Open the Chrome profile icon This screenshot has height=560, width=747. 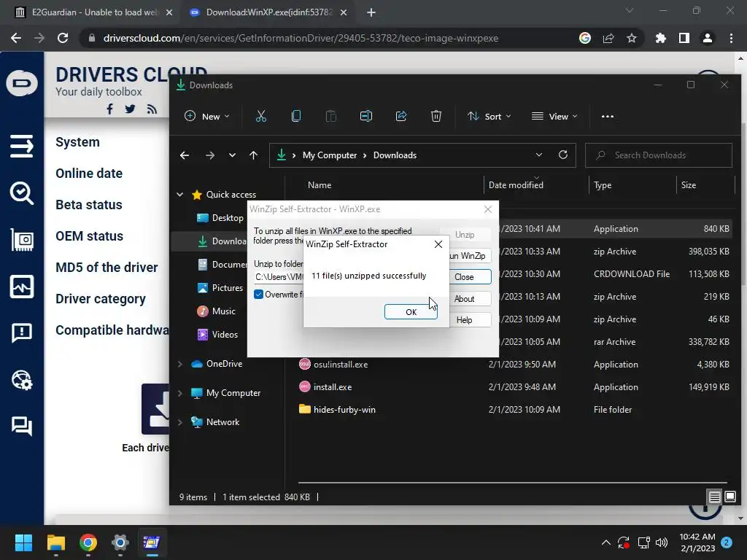[x=708, y=38]
